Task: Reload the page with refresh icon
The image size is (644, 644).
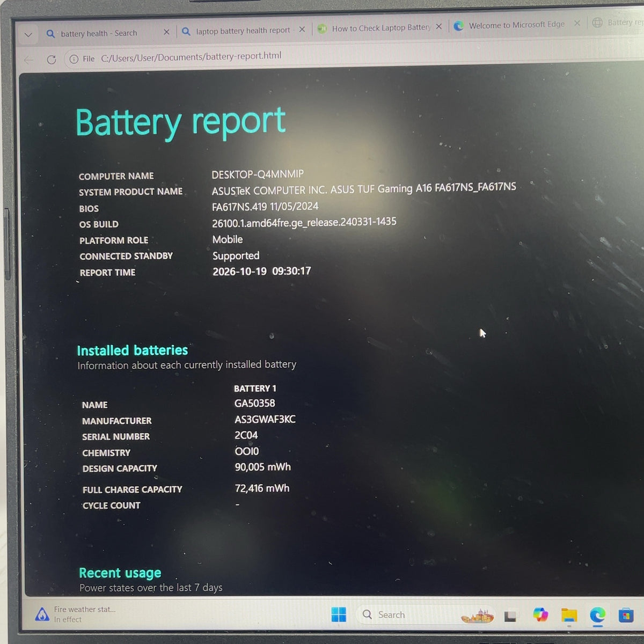Action: (x=52, y=59)
